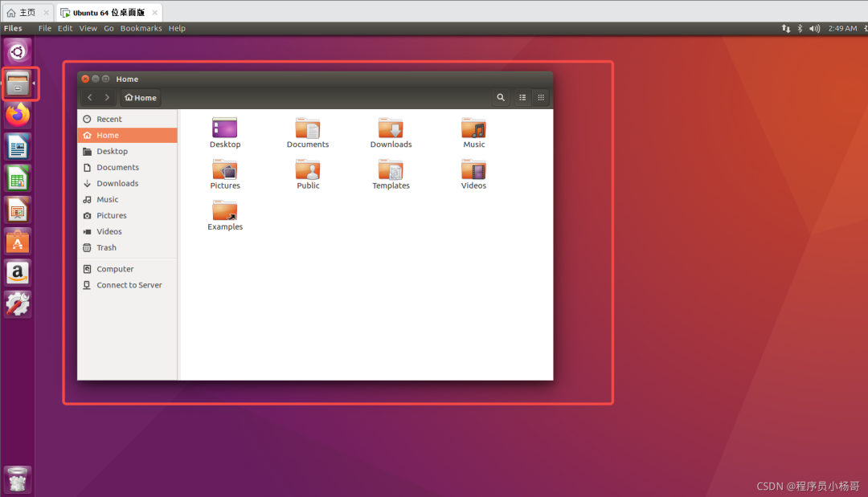Open LibreOffice Impress from launcher
Image resolution: width=868 pixels, height=497 pixels.
(18, 210)
